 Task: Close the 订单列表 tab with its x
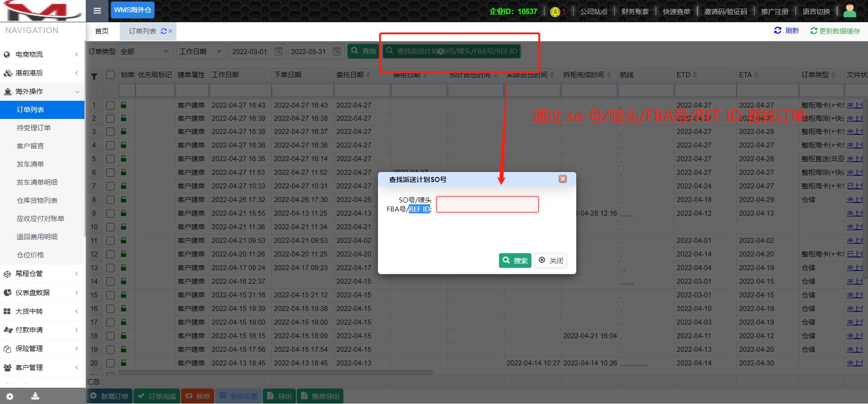[171, 31]
